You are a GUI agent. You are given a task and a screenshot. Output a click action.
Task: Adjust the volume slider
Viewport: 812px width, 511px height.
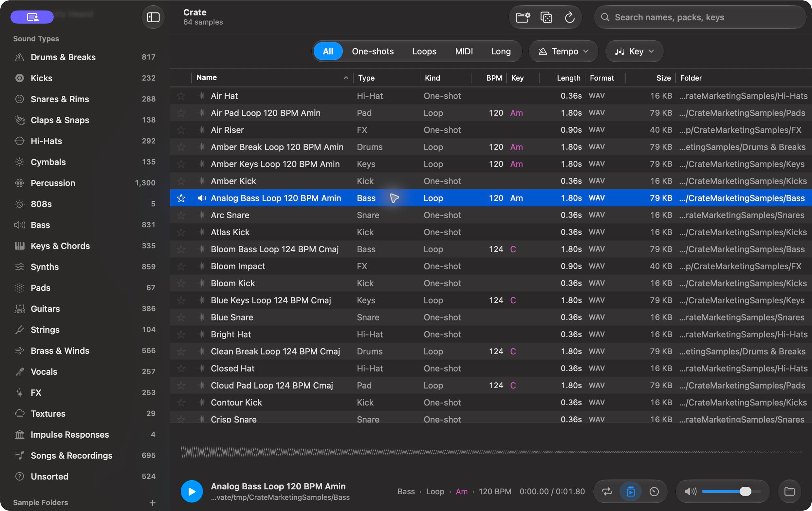(x=731, y=491)
